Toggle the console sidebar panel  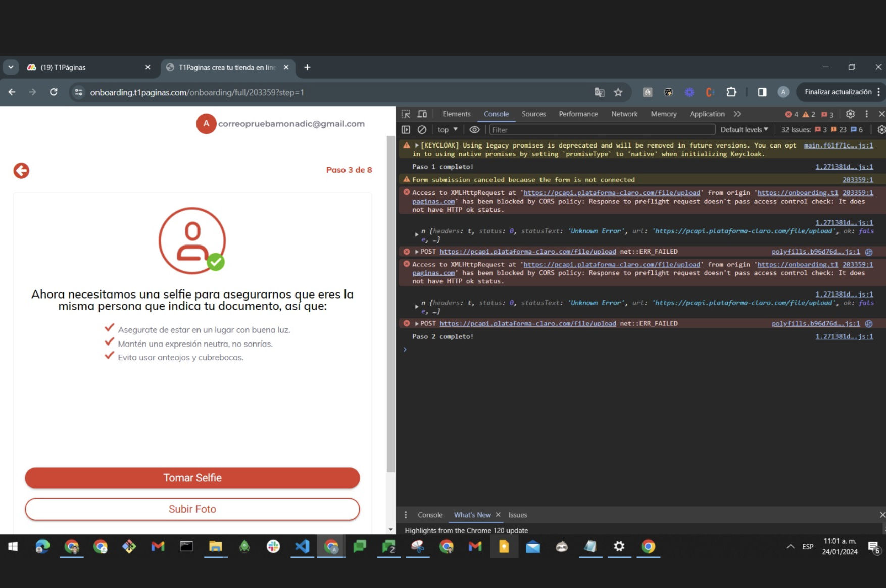406,130
